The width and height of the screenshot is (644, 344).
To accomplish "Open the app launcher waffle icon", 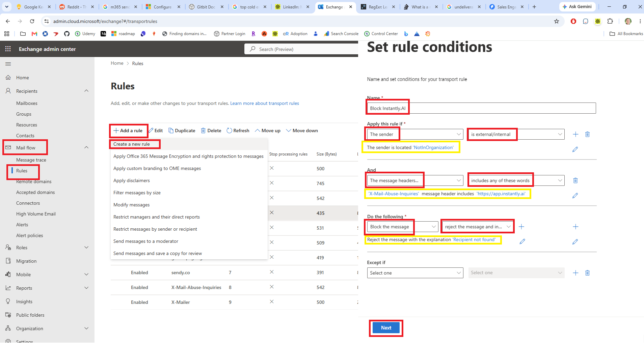I will point(8,49).
